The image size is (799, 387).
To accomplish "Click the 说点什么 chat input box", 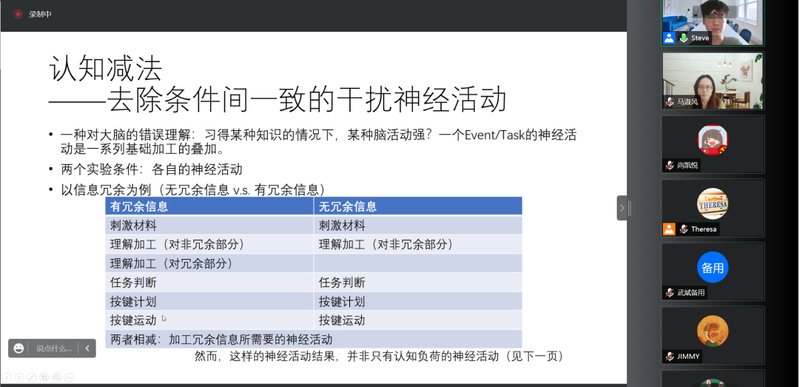I will pyautogui.click(x=54, y=348).
